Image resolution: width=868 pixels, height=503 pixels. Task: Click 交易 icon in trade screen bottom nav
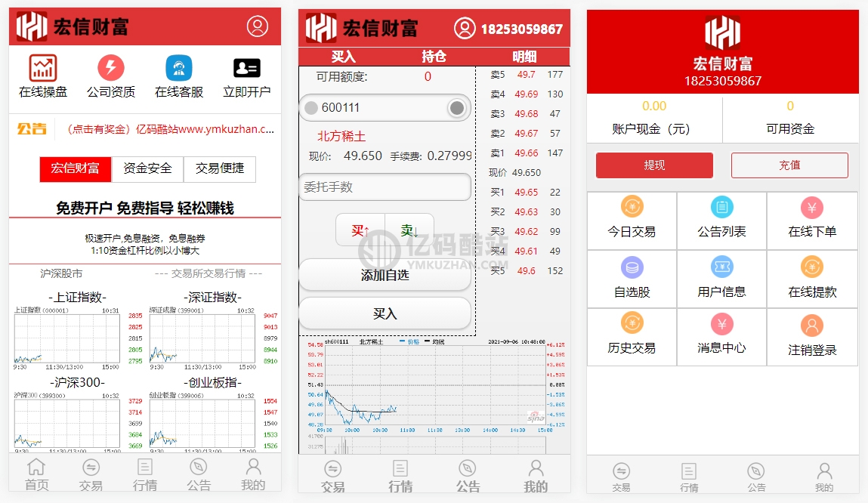(x=332, y=469)
